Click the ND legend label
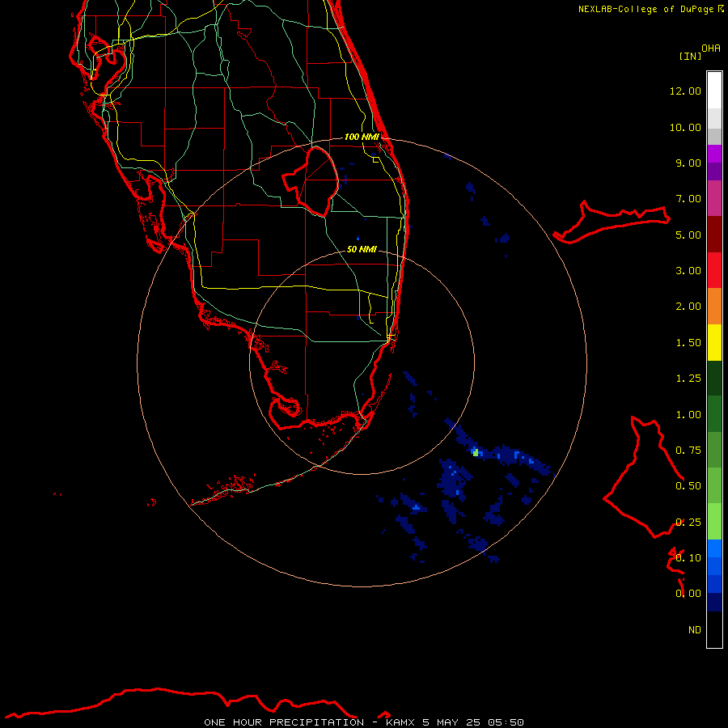 695,630
